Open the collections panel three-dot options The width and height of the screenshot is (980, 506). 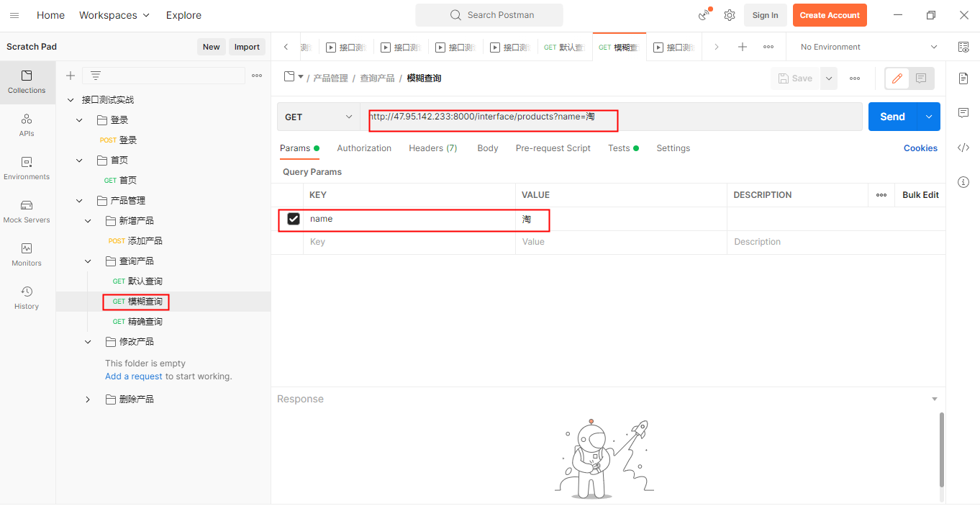pos(257,76)
